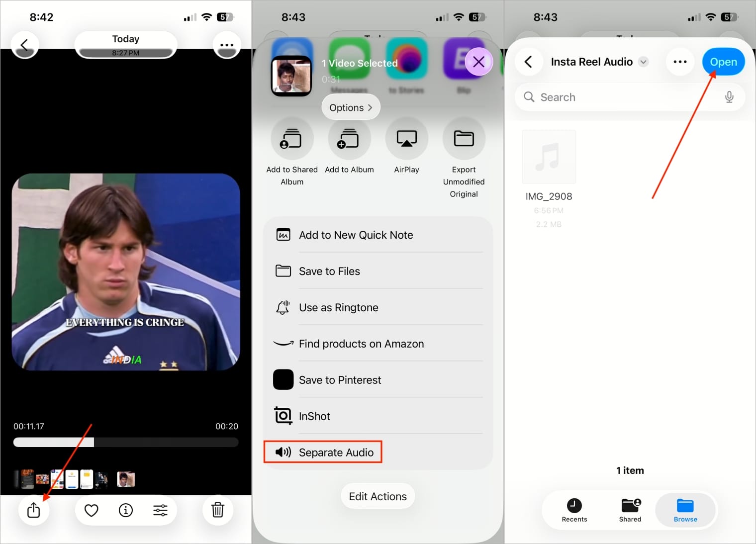The width and height of the screenshot is (756, 544).
Task: Tap the Share icon below the video
Action: [x=34, y=510]
